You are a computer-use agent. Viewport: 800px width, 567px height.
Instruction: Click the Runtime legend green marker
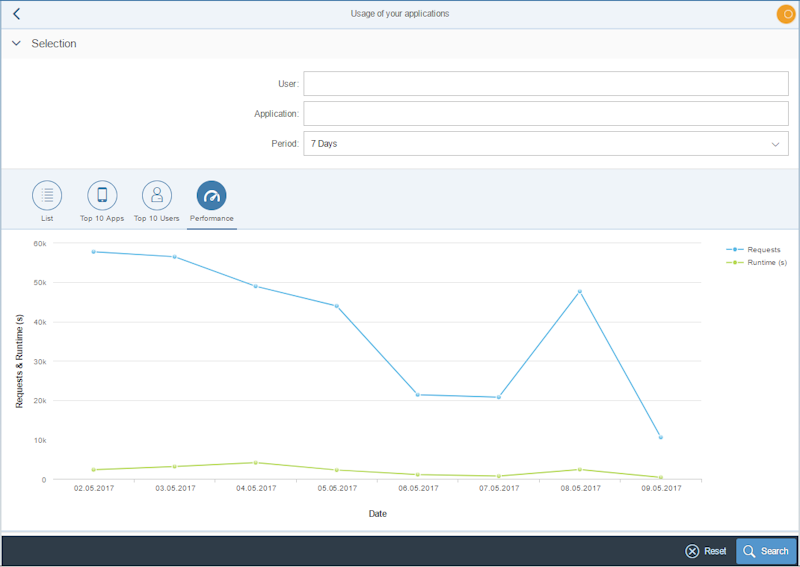(735, 262)
